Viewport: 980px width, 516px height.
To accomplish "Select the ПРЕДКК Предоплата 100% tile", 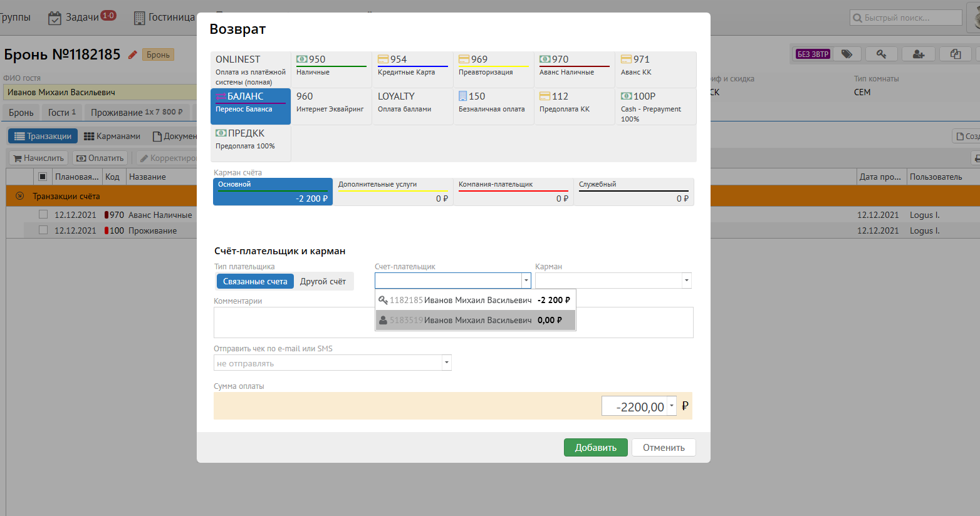I will [251, 143].
